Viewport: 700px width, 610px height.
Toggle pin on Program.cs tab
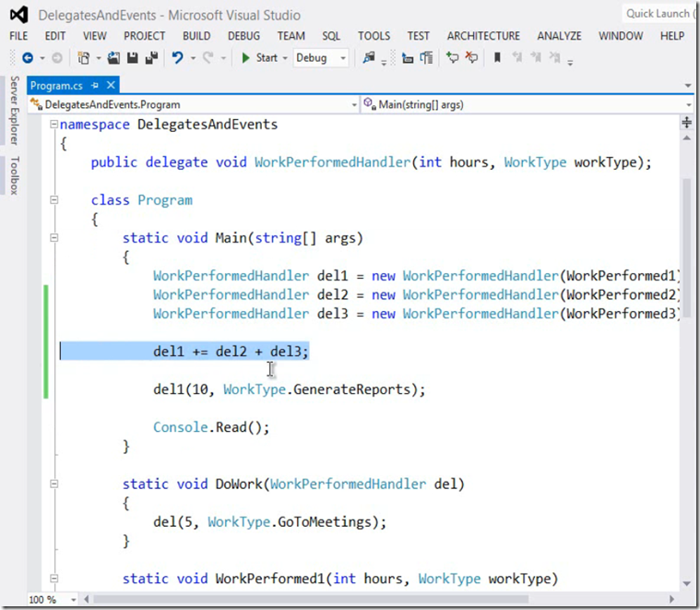point(95,85)
